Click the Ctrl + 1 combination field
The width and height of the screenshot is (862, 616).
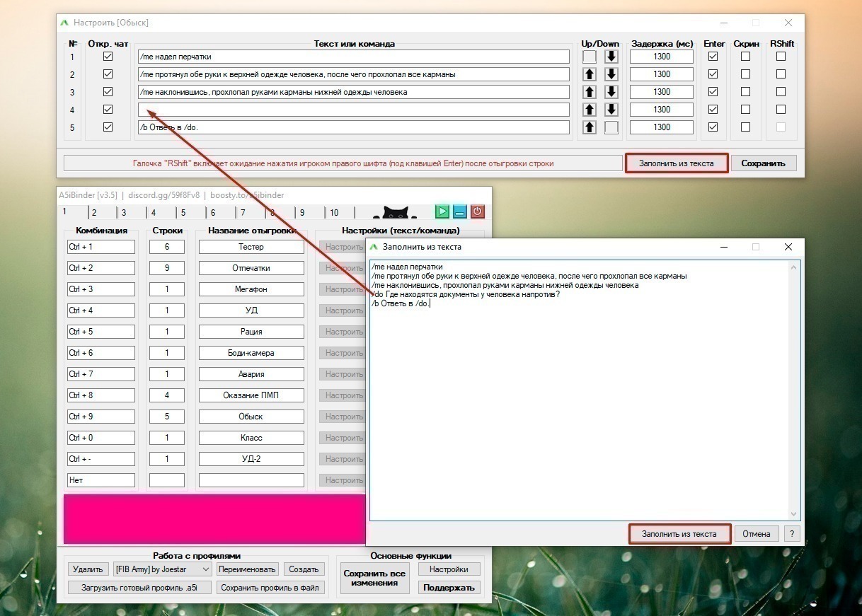[x=100, y=247]
